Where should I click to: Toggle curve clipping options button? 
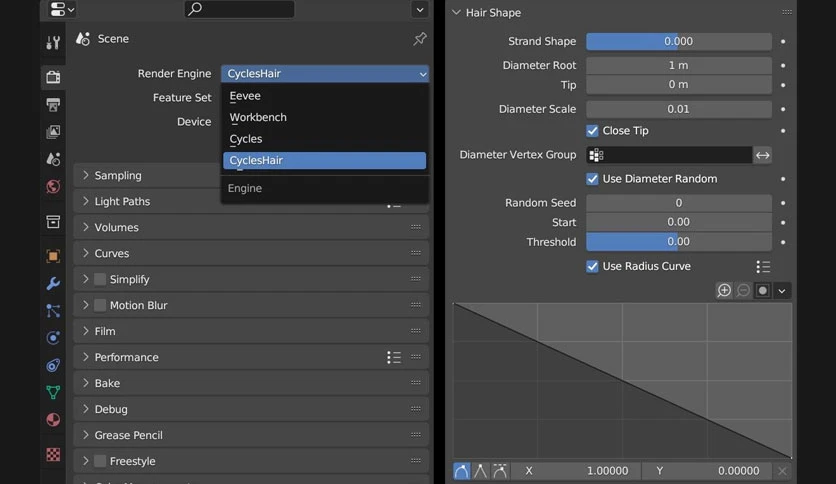point(762,291)
